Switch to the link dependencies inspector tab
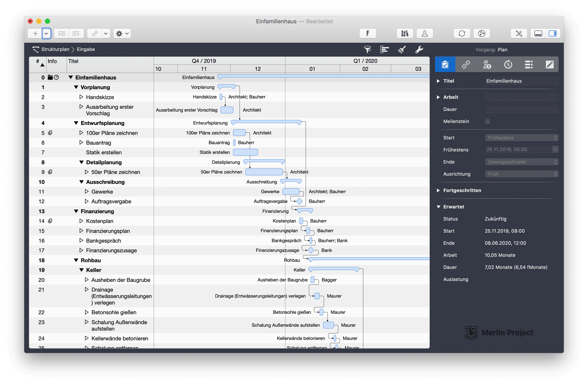This screenshot has height=385, width=588. click(x=466, y=65)
